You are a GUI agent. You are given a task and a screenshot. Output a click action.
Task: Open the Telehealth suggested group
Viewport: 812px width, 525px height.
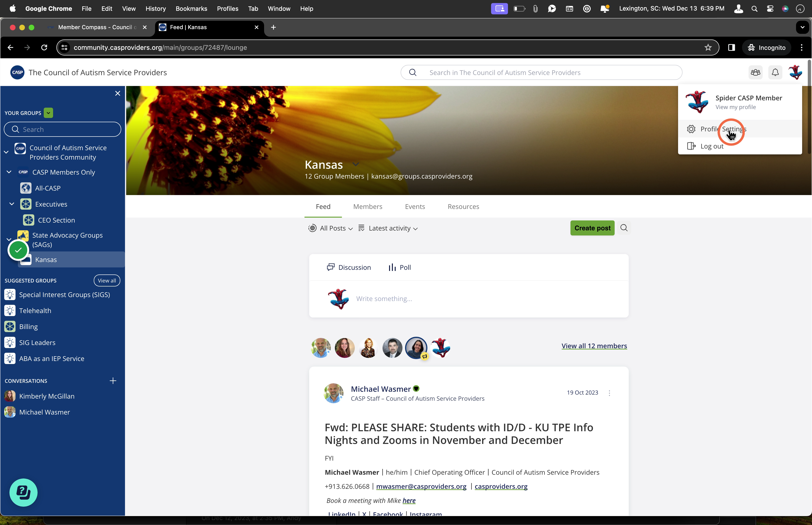[35, 311]
